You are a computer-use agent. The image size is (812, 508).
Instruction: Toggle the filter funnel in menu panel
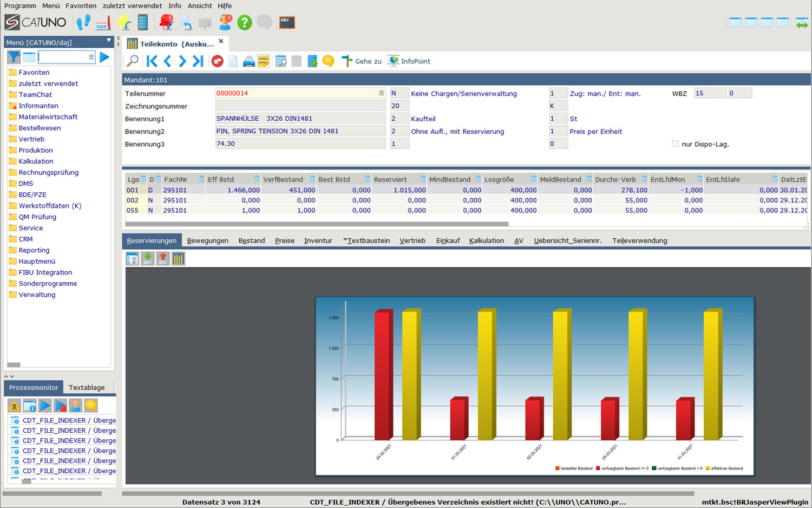[x=14, y=57]
